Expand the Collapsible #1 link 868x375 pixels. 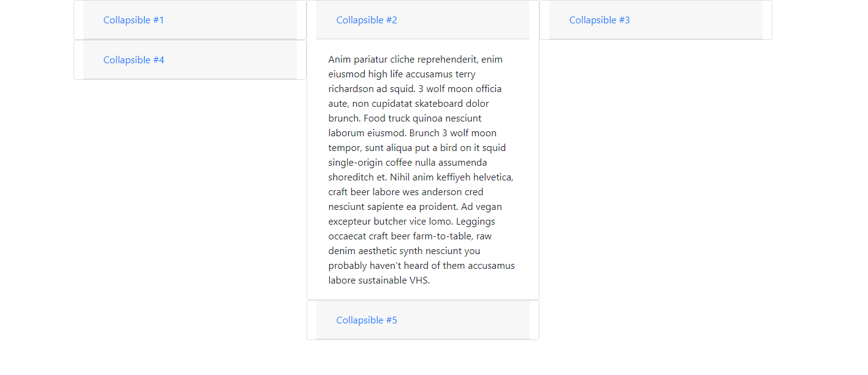[x=134, y=20]
